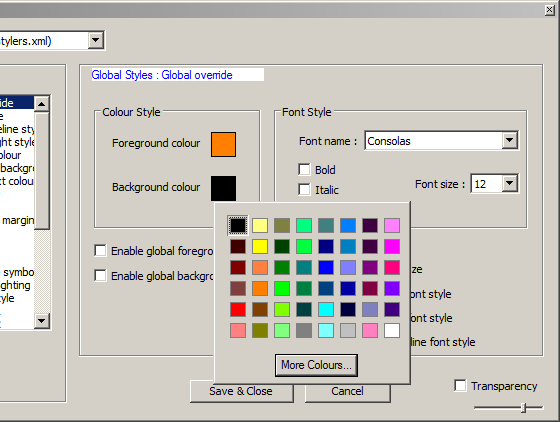Close the Style Configurator with the X button

pyautogui.click(x=550, y=10)
